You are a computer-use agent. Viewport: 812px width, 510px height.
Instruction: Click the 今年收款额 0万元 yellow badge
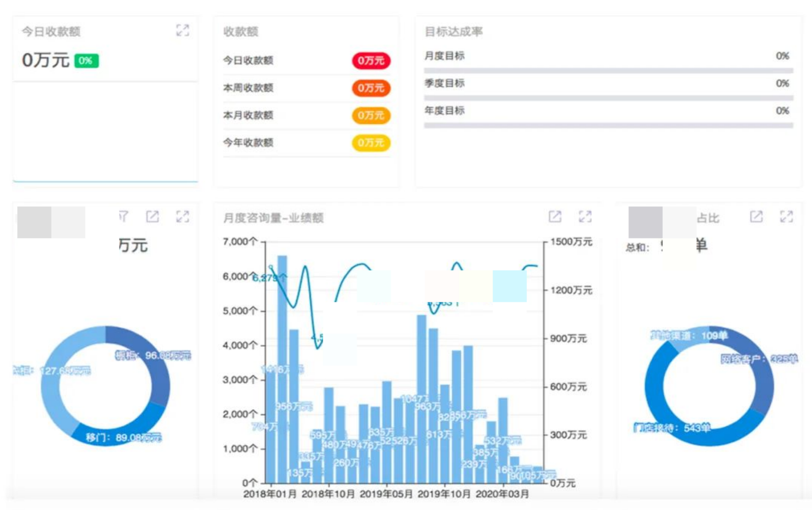[371, 143]
